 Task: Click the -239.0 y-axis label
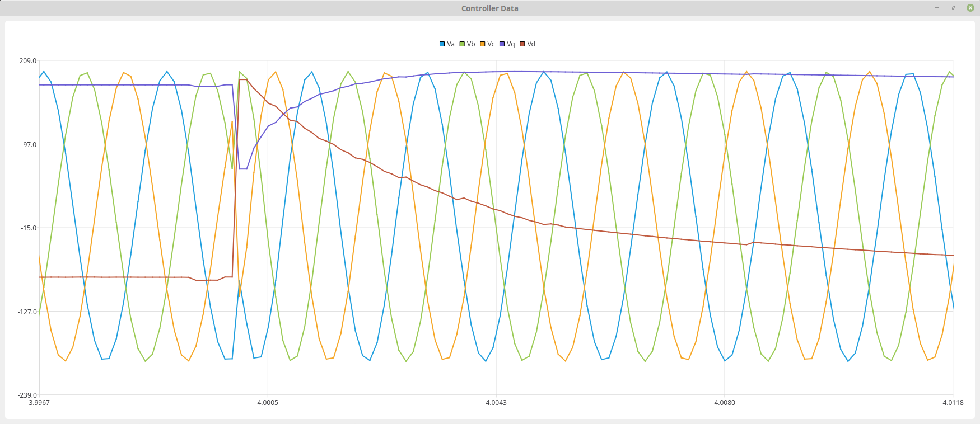tap(26, 395)
